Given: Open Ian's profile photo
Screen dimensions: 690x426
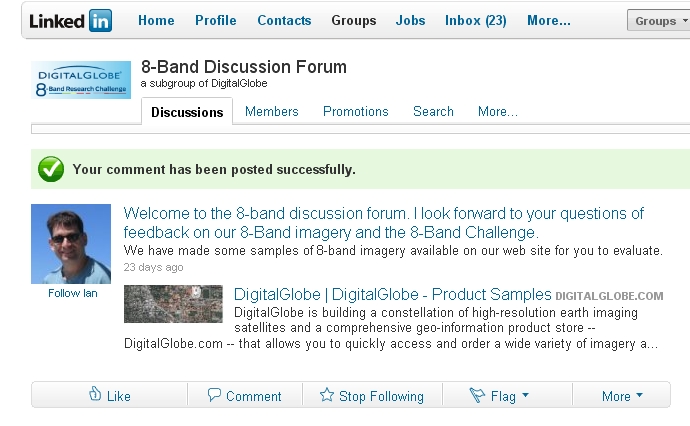Looking at the screenshot, I should (x=71, y=244).
